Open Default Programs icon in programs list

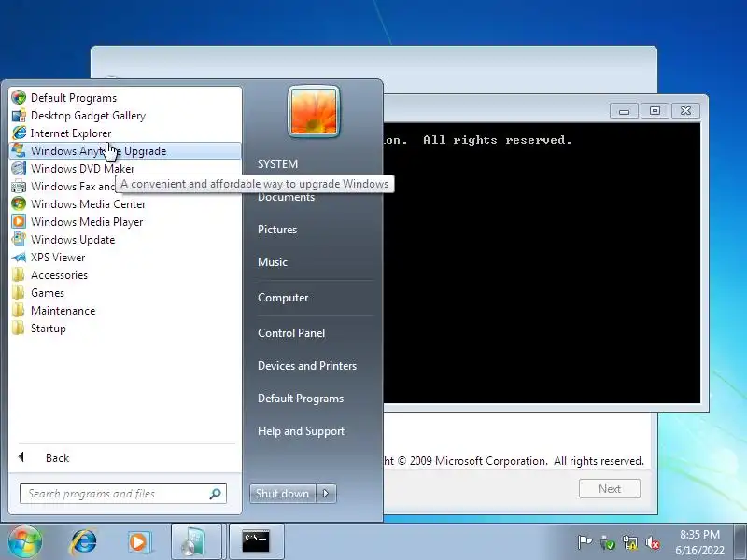point(19,98)
